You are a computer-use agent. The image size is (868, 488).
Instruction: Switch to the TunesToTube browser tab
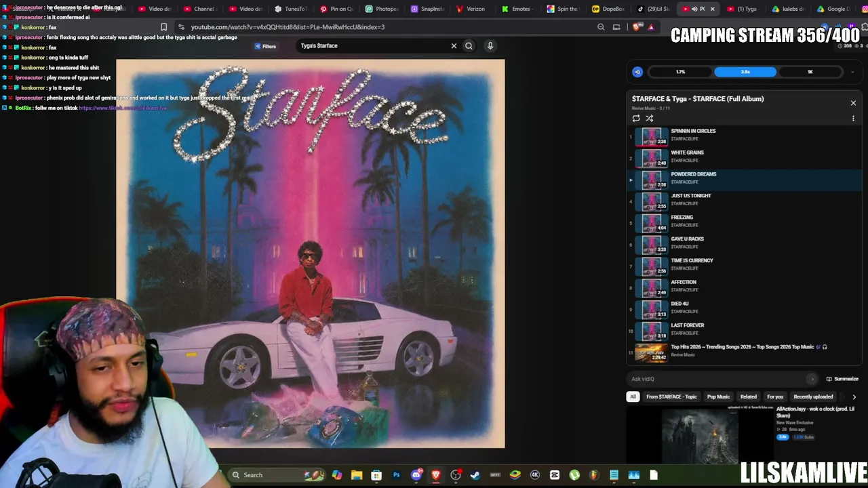coord(291,9)
